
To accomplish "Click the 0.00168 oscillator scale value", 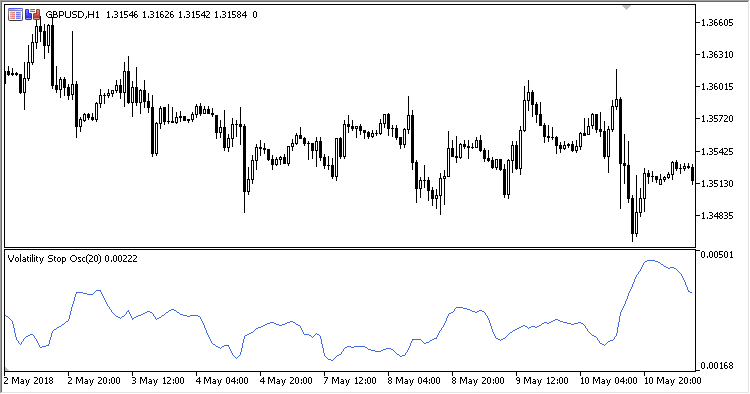I will [717, 366].
